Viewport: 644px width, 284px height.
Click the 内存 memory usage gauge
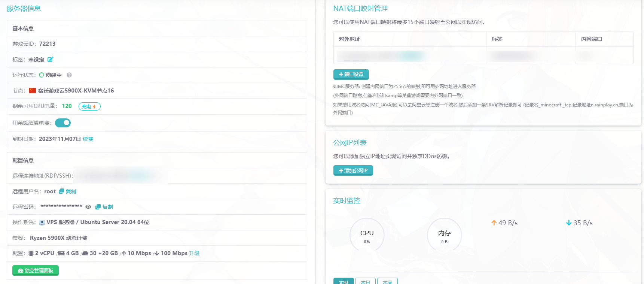444,236
